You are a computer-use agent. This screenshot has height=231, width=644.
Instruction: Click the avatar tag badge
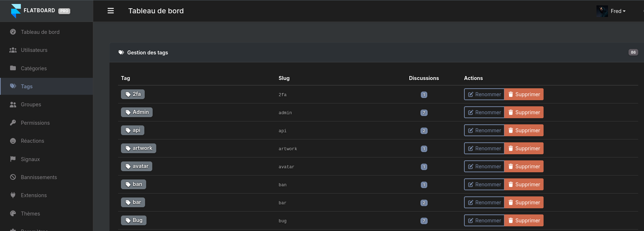point(136,166)
